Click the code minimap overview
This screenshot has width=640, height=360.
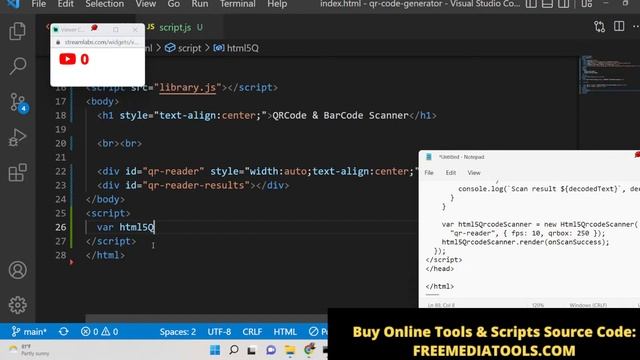tap(609, 75)
